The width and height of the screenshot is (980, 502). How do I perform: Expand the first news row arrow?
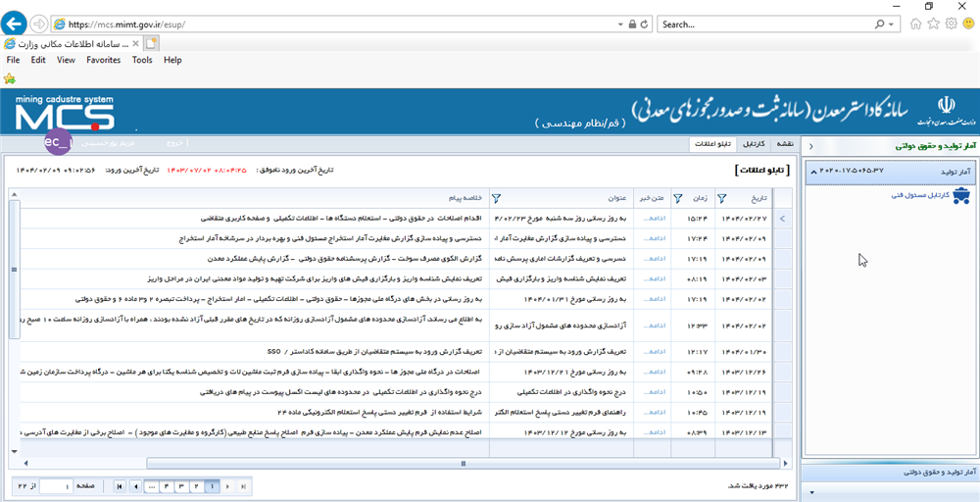pyautogui.click(x=781, y=219)
